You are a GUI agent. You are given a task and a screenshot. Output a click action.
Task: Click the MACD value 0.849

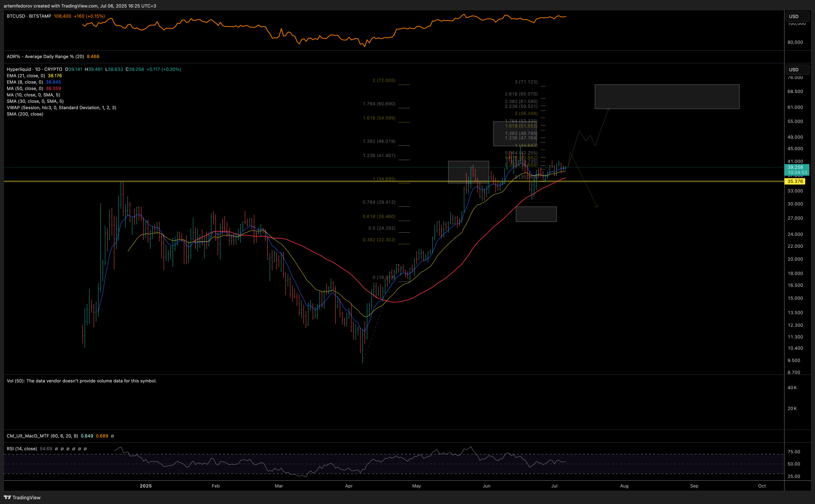pyautogui.click(x=87, y=436)
